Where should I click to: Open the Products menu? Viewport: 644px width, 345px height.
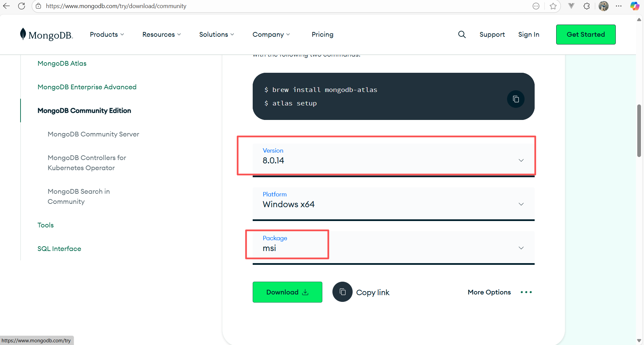[x=107, y=34]
